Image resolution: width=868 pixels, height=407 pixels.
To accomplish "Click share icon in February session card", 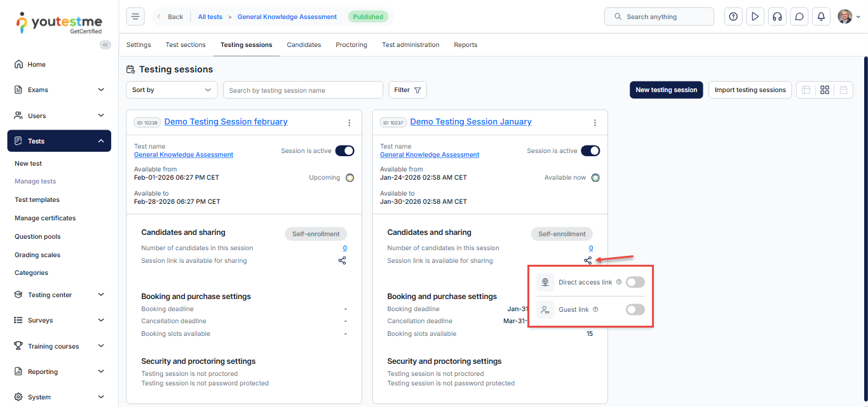I will click(342, 260).
